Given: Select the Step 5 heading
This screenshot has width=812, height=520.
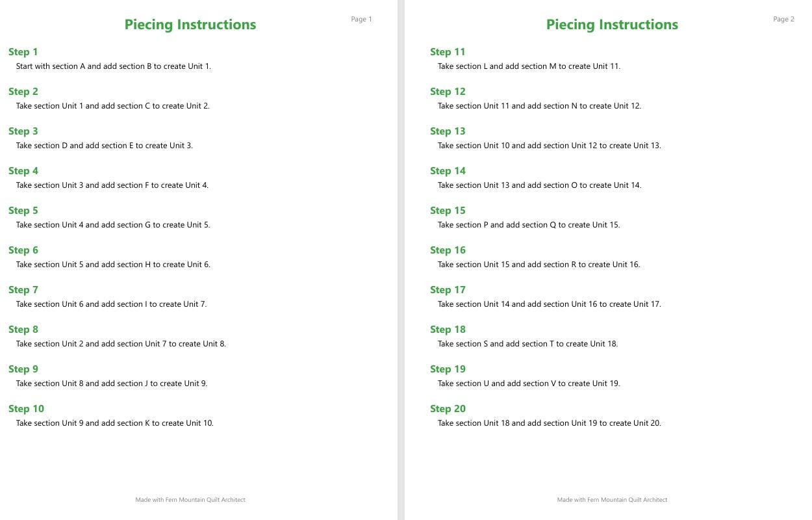Looking at the screenshot, I should (23, 211).
